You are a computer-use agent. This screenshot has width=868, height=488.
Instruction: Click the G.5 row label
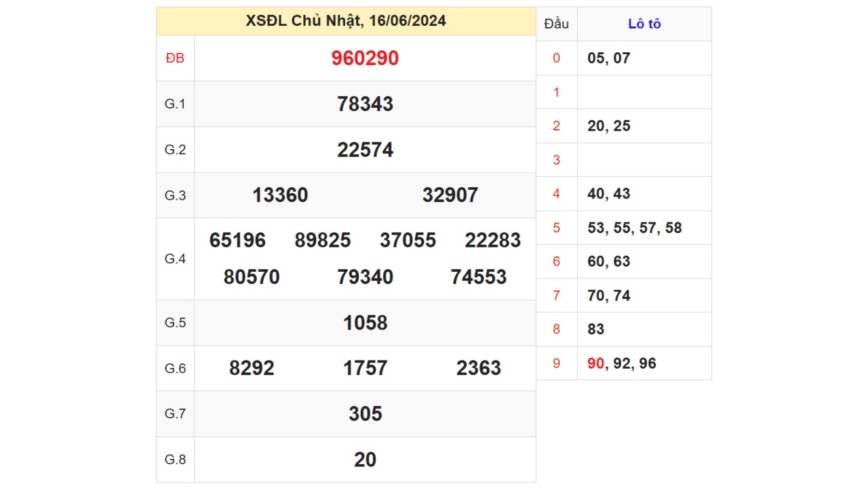(175, 323)
